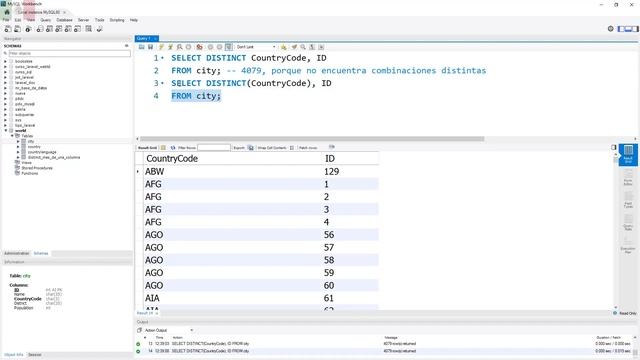640x360 pixels.
Task: Toggle the auto-commit mode button
Action: coord(229,47)
